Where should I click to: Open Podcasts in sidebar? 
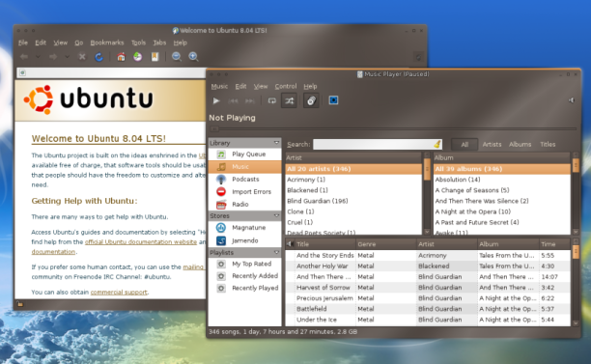[244, 180]
